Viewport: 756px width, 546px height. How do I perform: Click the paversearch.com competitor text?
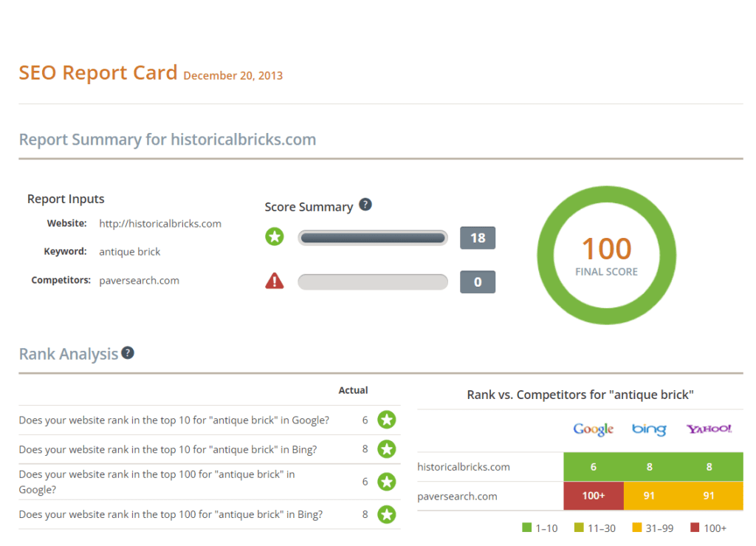(x=139, y=281)
